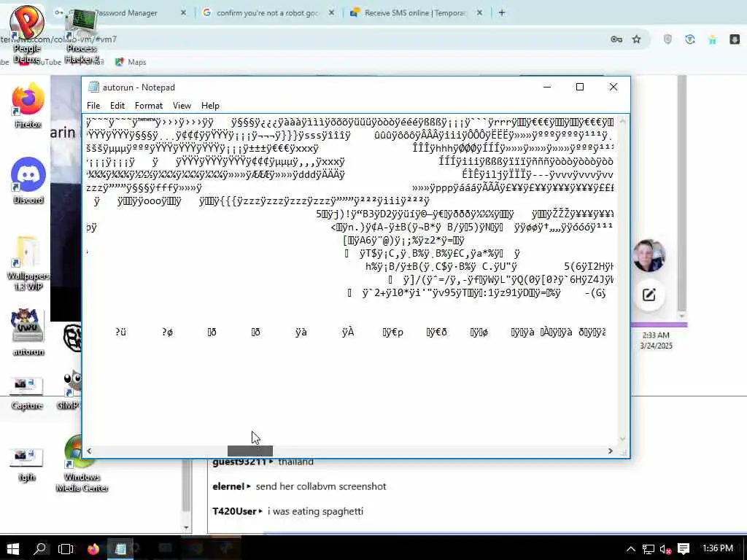This screenshot has height=560, width=747.
Task: Click the elernel username in chat
Action: click(228, 486)
